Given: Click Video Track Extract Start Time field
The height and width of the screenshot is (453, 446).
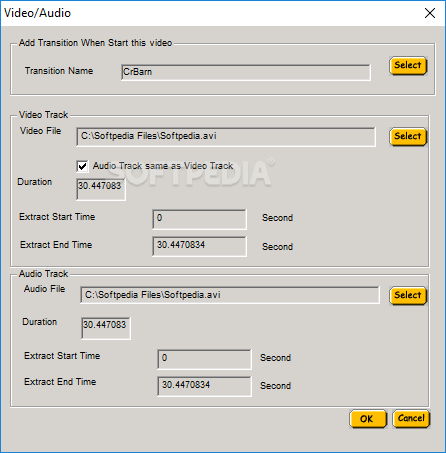Looking at the screenshot, I should pyautogui.click(x=199, y=219).
